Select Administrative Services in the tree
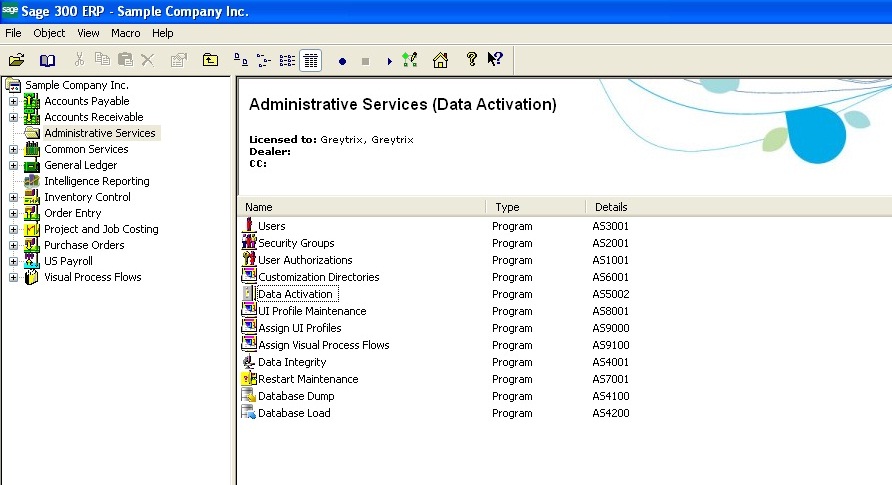This screenshot has width=892, height=485. (x=100, y=133)
